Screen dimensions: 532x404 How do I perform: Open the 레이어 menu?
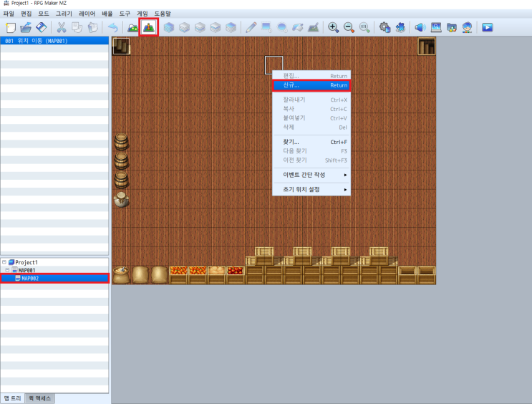pyautogui.click(x=87, y=14)
